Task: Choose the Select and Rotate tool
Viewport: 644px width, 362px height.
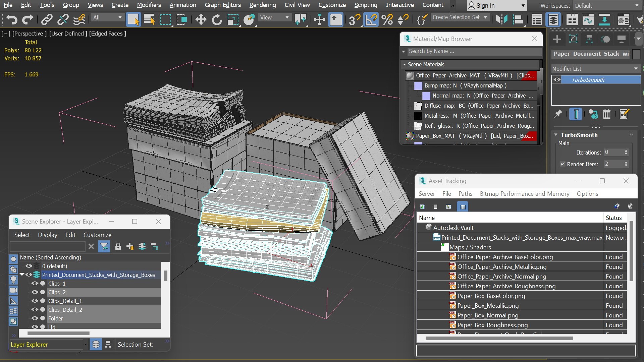Action: click(217, 20)
